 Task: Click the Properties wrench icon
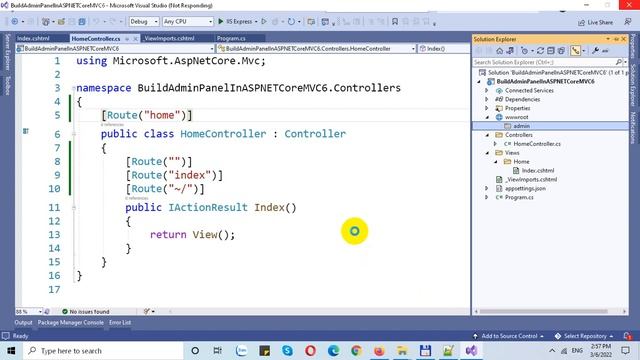click(595, 51)
